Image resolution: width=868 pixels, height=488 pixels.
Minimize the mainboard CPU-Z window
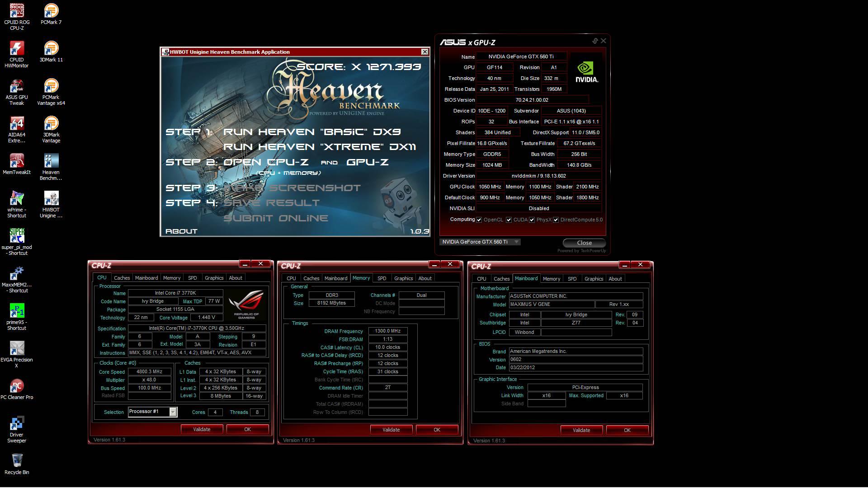coord(624,265)
